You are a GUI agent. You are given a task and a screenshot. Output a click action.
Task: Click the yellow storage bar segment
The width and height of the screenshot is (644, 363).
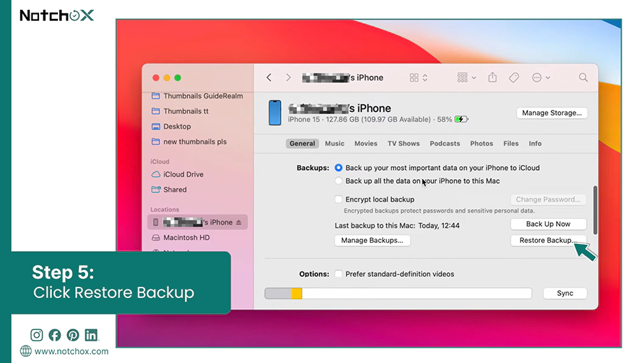297,294
